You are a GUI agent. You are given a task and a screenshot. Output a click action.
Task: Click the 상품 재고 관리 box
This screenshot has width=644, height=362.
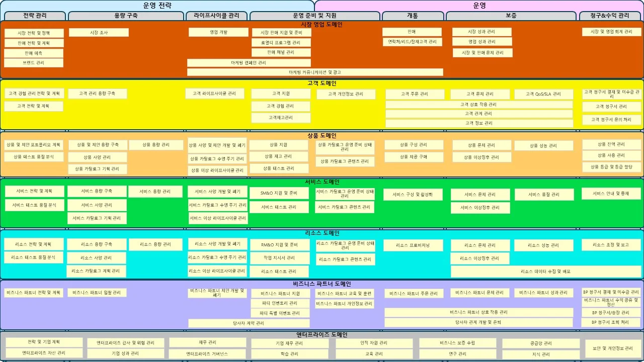(x=280, y=156)
